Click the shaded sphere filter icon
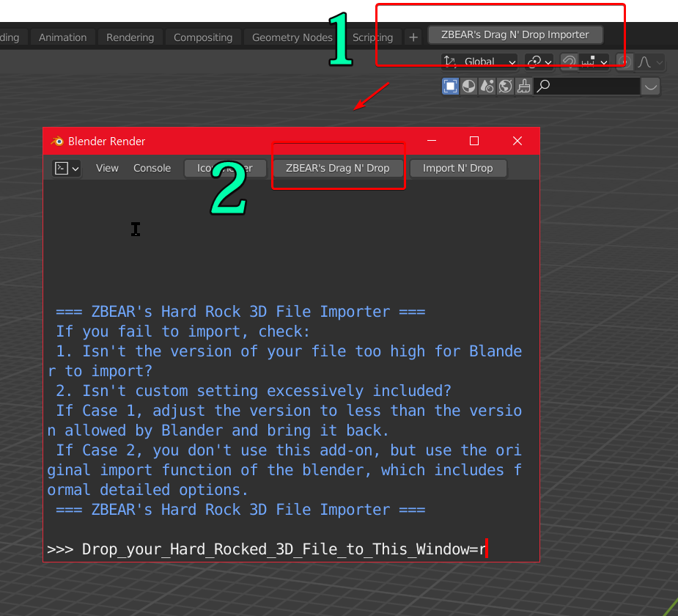This screenshot has width=678, height=616. (x=468, y=87)
